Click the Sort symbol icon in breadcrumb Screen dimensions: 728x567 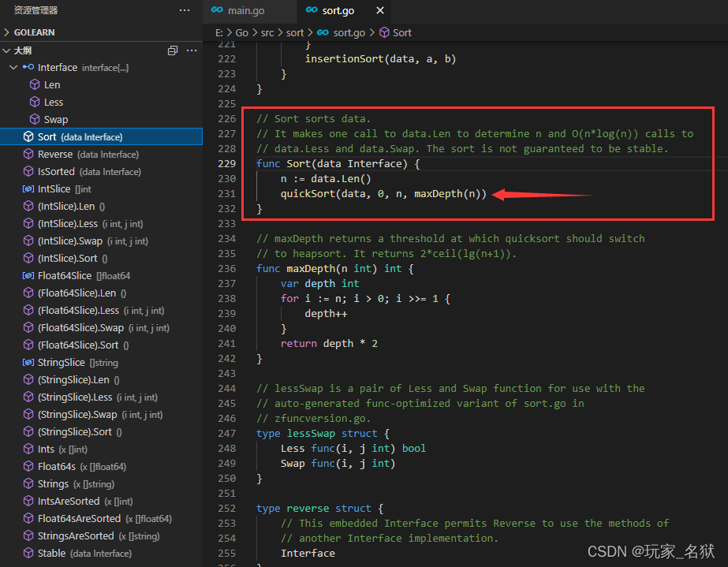(384, 32)
